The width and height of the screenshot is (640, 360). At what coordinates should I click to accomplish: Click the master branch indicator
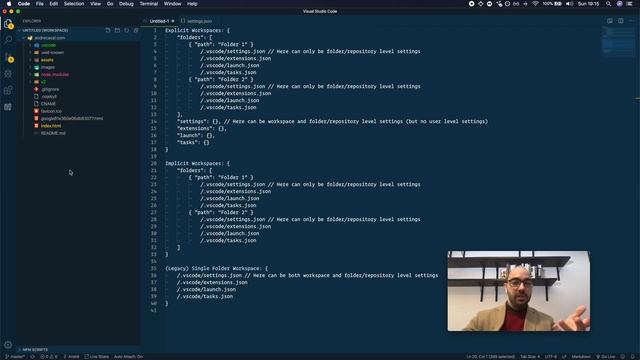click(15, 356)
